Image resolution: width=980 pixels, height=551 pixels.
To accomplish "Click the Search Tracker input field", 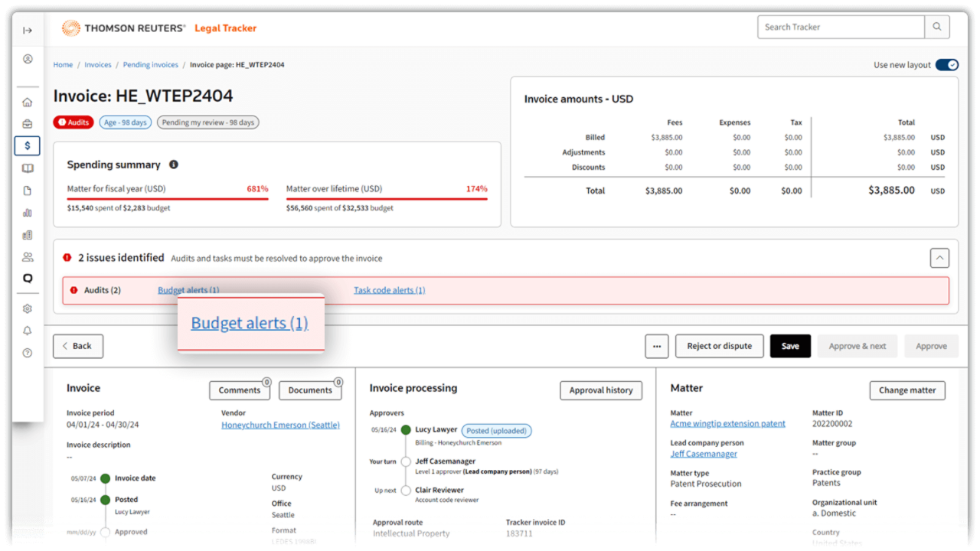I will click(x=841, y=27).
